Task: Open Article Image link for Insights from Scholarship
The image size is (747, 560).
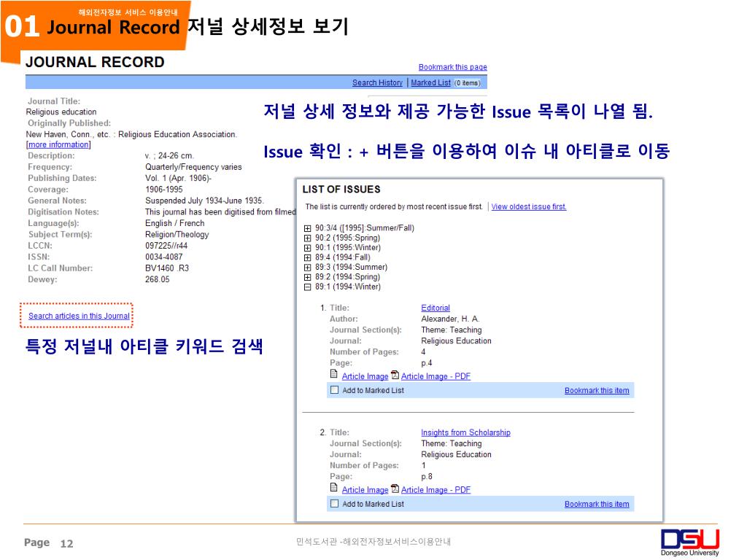Action: point(365,489)
